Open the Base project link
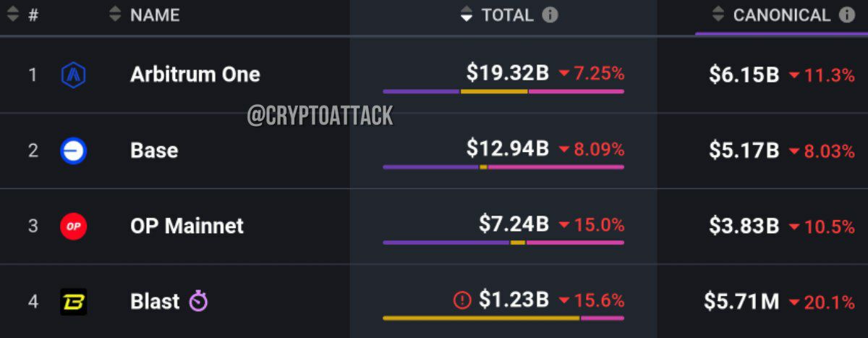868x338 pixels. 154,151
